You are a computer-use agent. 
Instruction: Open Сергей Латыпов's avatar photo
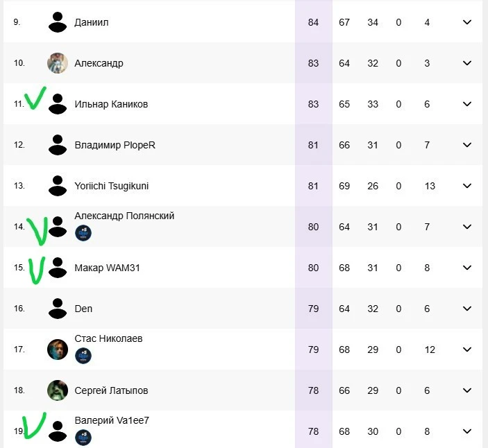pyautogui.click(x=58, y=390)
